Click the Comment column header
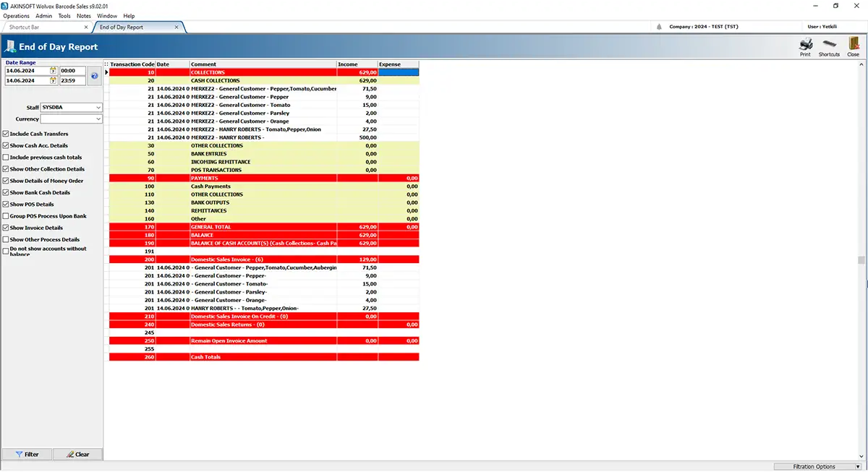 click(x=263, y=64)
